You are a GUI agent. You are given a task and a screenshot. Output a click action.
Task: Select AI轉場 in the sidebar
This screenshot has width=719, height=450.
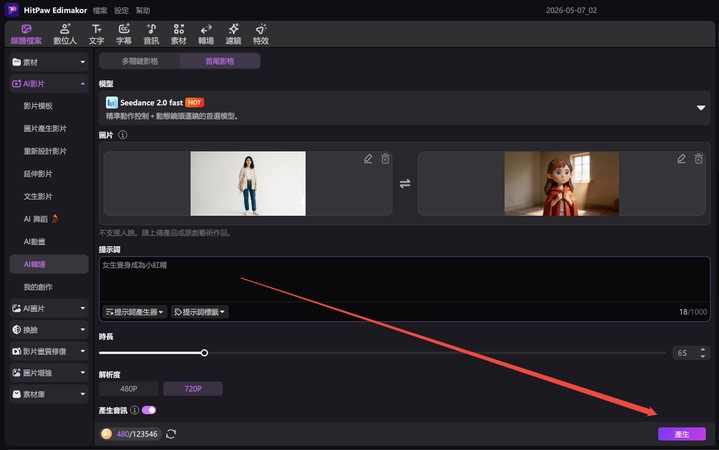49,264
